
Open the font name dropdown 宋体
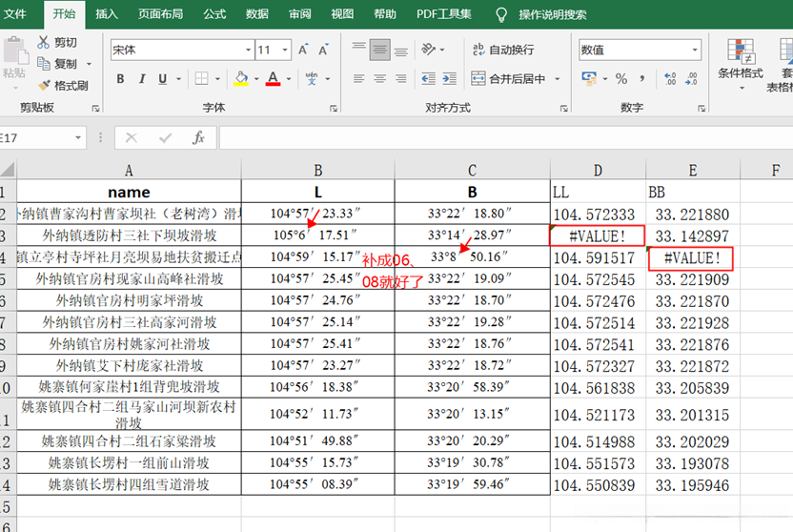(x=248, y=51)
